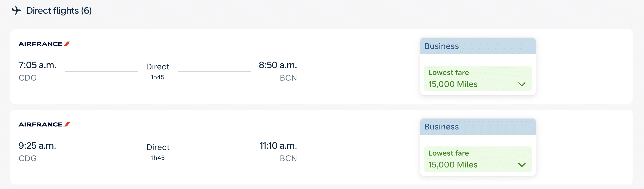This screenshot has width=644, height=189.
Task: Click the 9:25 a.m. departure time
Action: coord(37,146)
